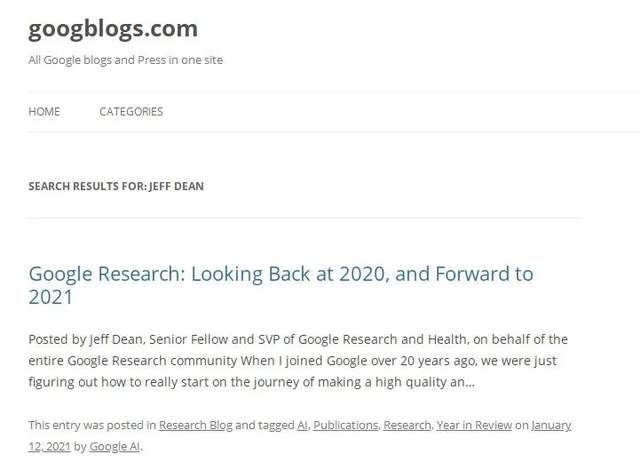Click 'Jeff Dean' name in the excerpt
This screenshot has height=462, width=640.
click(x=116, y=339)
